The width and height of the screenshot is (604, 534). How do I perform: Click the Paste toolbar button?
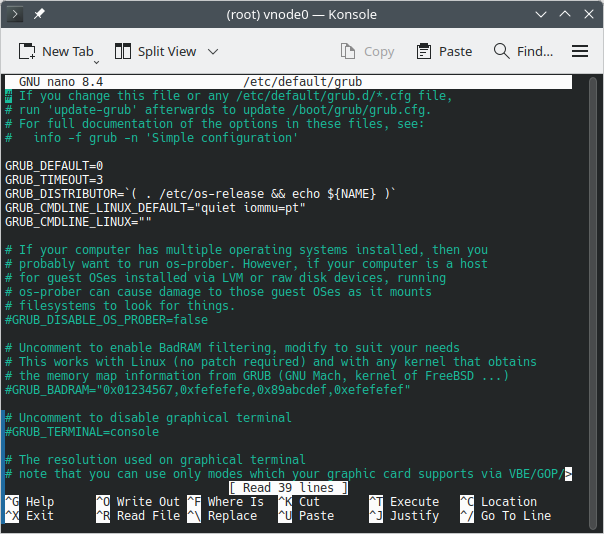pyautogui.click(x=444, y=51)
